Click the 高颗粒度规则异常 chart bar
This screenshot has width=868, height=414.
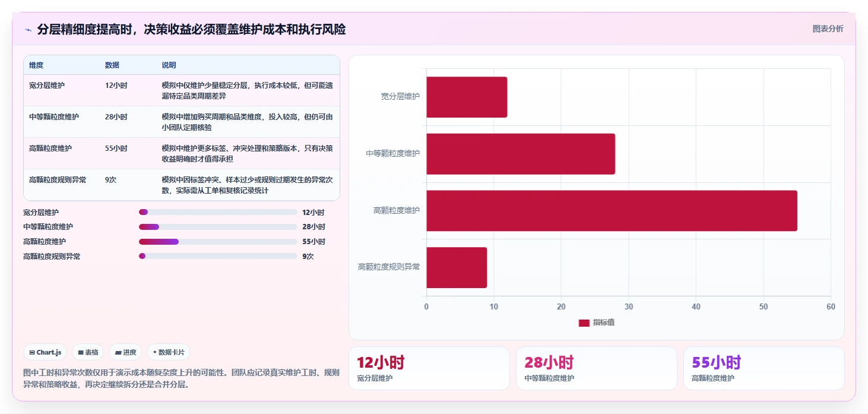pyautogui.click(x=457, y=267)
